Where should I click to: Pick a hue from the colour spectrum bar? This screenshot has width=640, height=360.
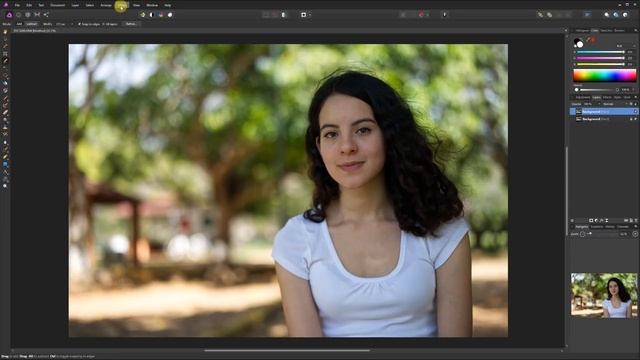pos(604,75)
